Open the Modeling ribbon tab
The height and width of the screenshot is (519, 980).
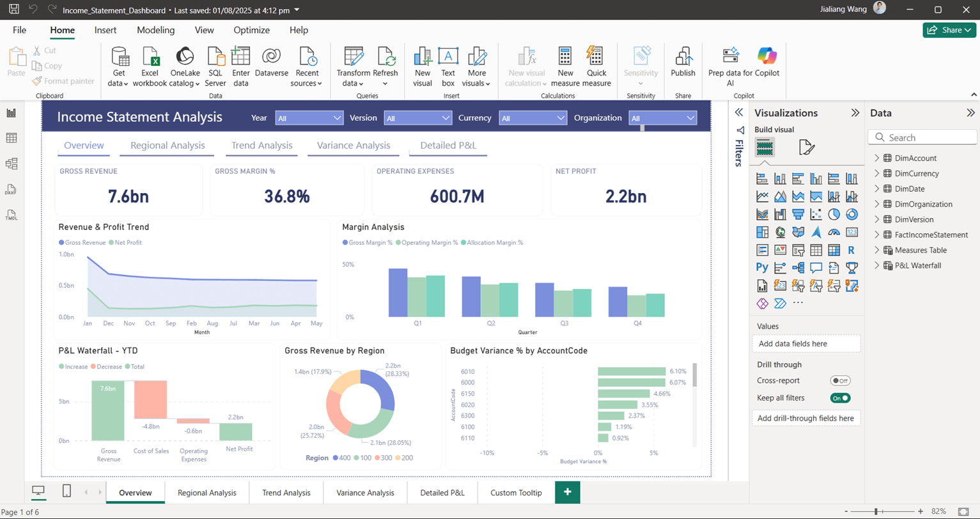tap(155, 30)
